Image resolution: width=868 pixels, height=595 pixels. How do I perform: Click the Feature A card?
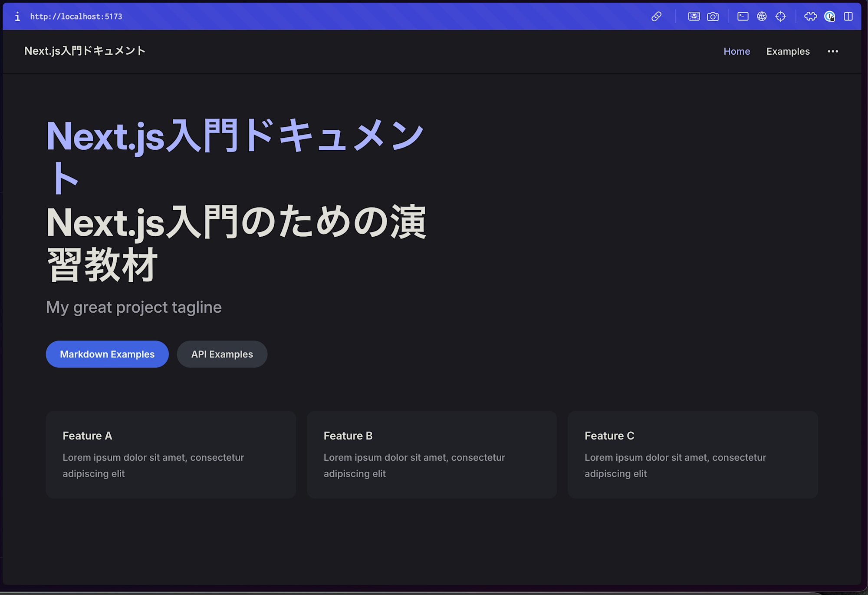point(171,454)
